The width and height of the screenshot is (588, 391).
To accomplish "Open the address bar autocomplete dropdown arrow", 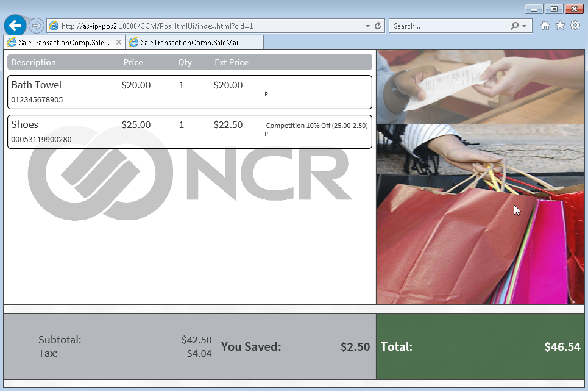I will (367, 26).
